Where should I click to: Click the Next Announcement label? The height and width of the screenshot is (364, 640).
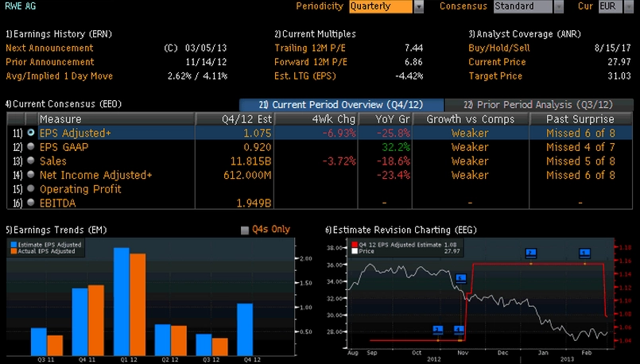pyautogui.click(x=49, y=48)
